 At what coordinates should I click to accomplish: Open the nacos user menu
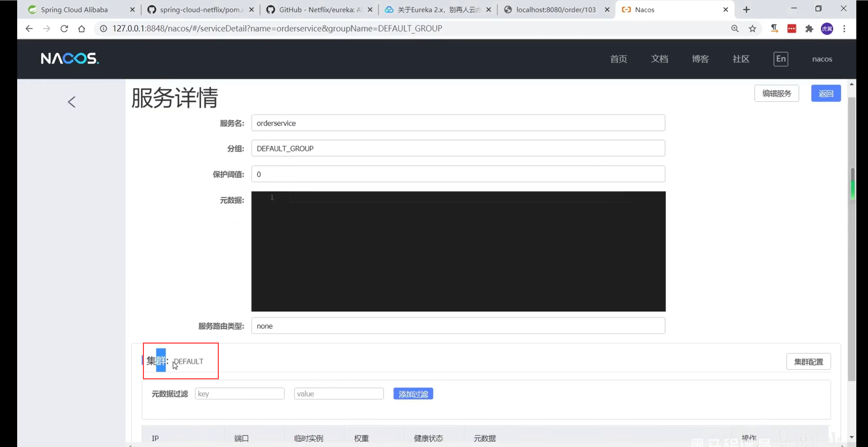[x=822, y=59]
